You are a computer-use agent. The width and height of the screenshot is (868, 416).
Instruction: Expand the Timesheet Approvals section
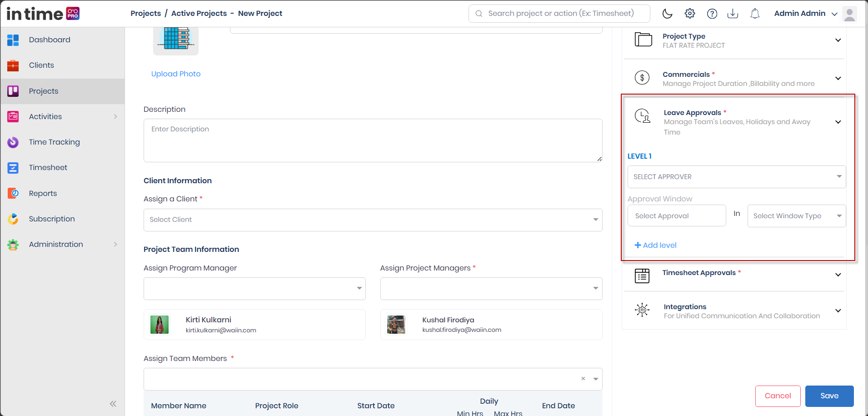click(x=838, y=275)
